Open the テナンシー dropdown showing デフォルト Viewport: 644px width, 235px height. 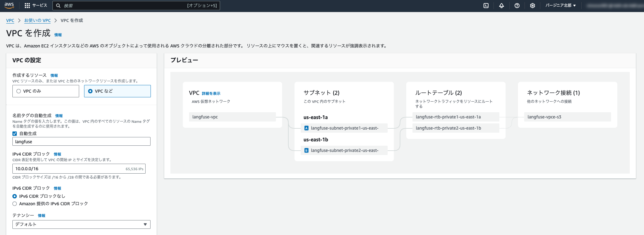pos(81,224)
